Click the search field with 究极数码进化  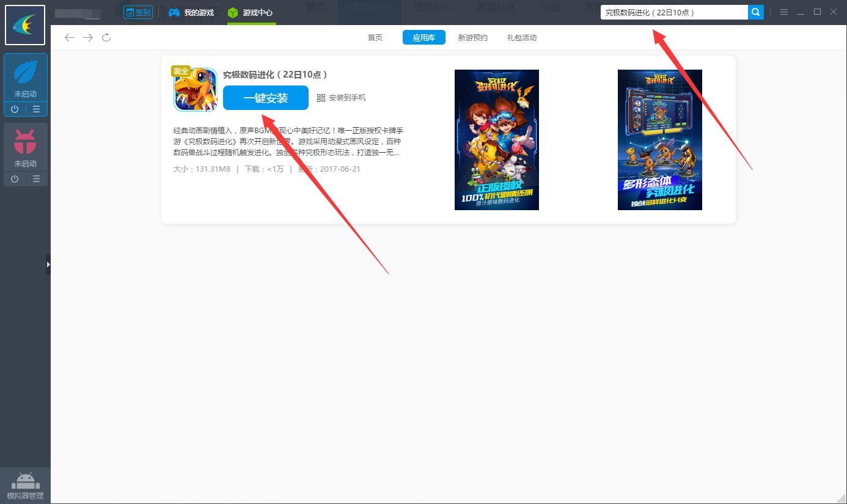[x=674, y=12]
